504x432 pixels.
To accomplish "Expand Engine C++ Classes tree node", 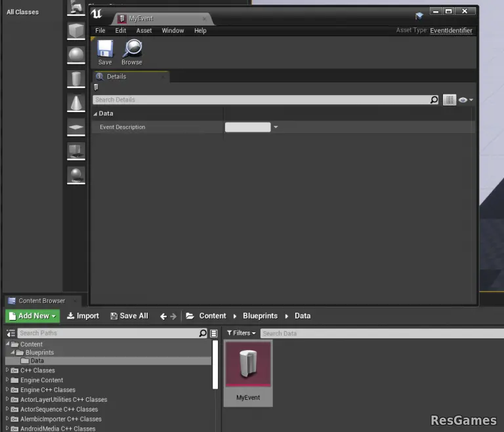I will click(x=7, y=389).
